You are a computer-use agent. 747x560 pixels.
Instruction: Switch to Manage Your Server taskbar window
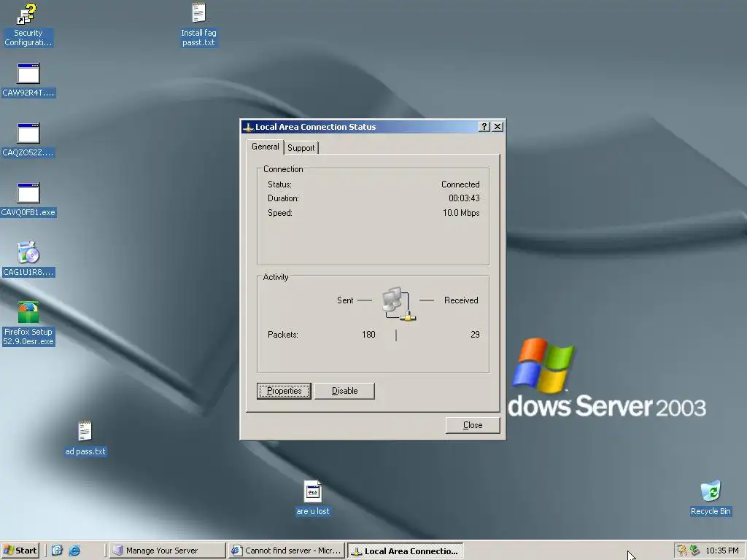tap(167, 551)
